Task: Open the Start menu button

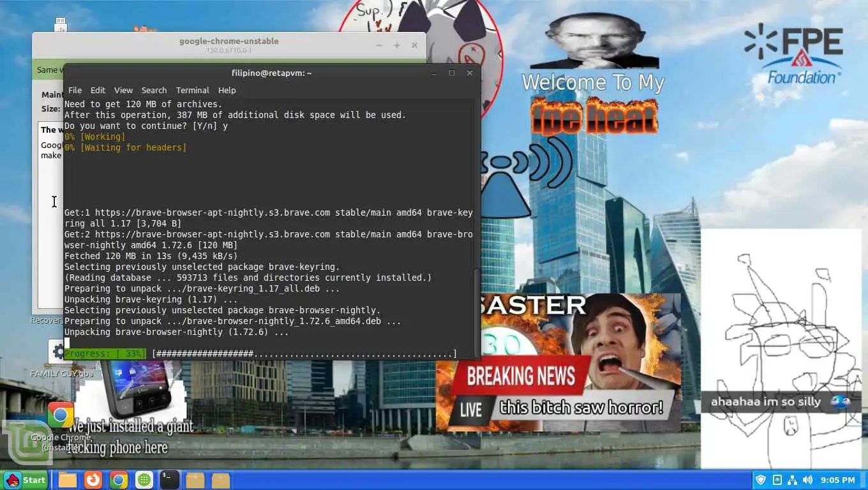Action: pyautogui.click(x=26, y=480)
